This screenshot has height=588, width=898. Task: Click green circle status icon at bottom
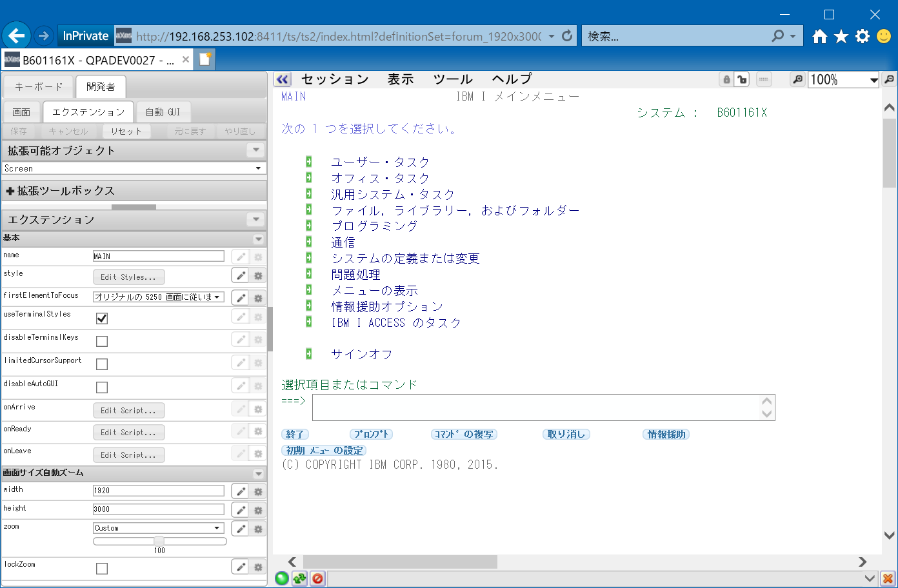[282, 578]
